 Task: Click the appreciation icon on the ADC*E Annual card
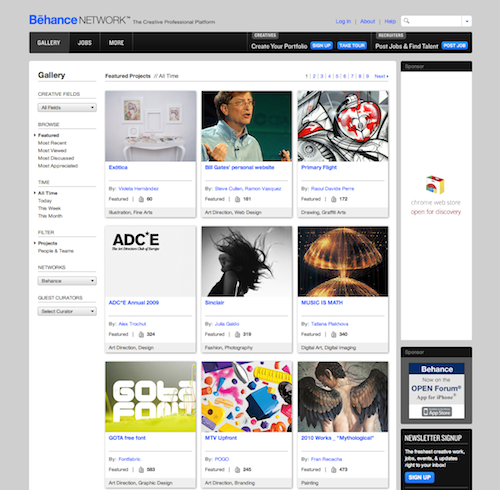click(x=141, y=334)
